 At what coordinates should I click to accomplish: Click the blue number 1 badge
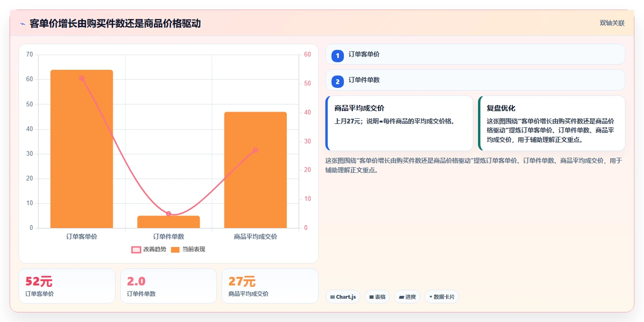(x=338, y=56)
